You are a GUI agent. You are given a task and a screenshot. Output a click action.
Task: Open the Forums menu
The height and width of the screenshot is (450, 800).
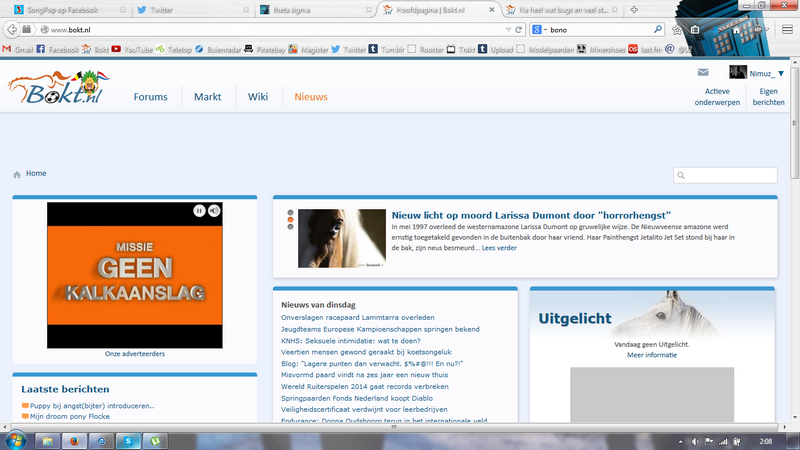coord(151,97)
